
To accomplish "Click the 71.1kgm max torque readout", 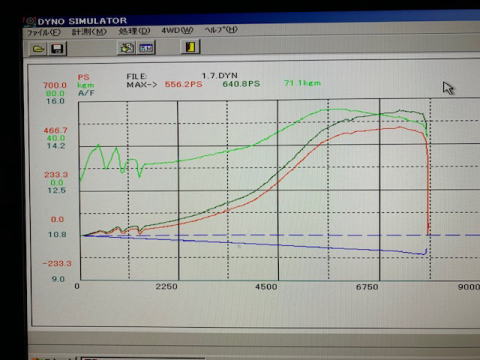I will [x=302, y=83].
